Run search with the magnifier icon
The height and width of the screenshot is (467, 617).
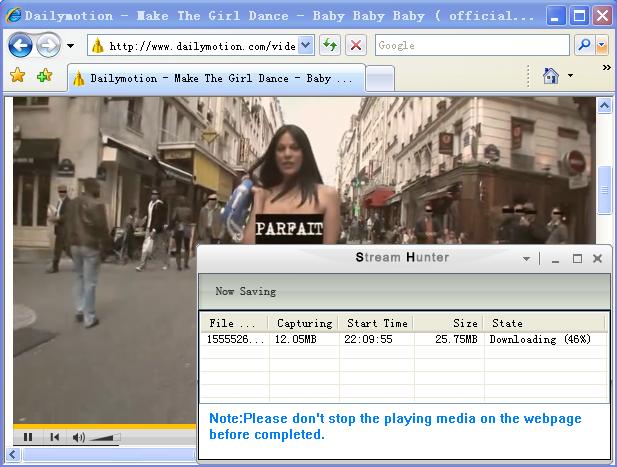pyautogui.click(x=585, y=45)
